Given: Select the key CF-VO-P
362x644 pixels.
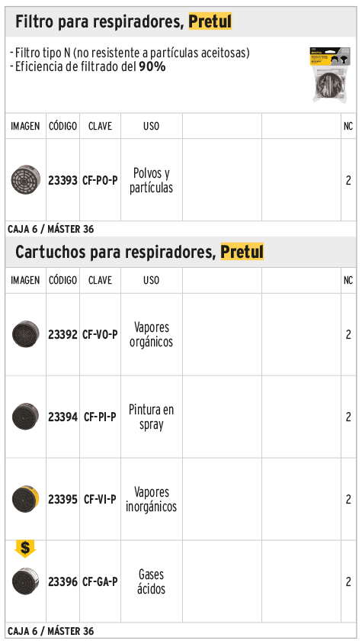Looking at the screenshot, I should pyautogui.click(x=100, y=335).
